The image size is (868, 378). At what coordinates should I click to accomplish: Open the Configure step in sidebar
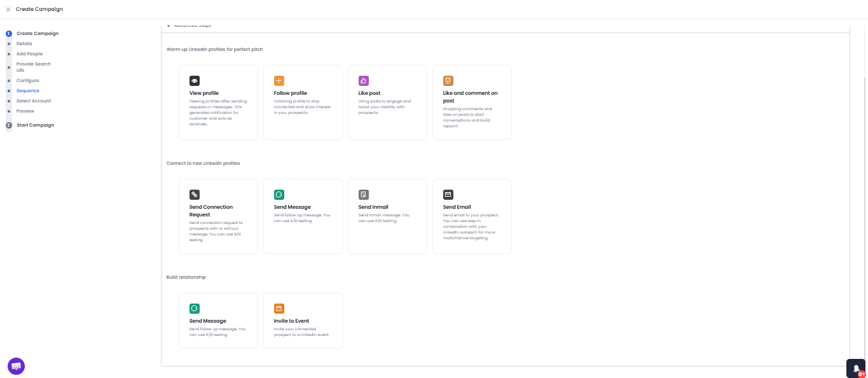[28, 81]
